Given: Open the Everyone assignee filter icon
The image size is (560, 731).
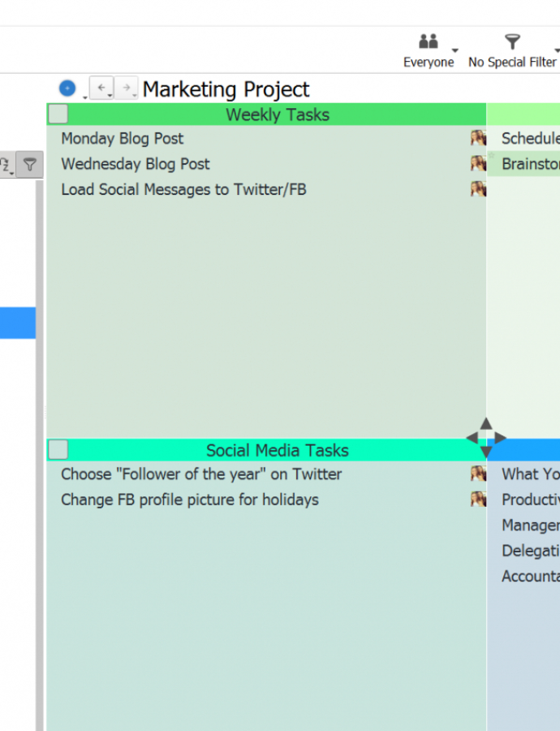Looking at the screenshot, I should point(429,41).
